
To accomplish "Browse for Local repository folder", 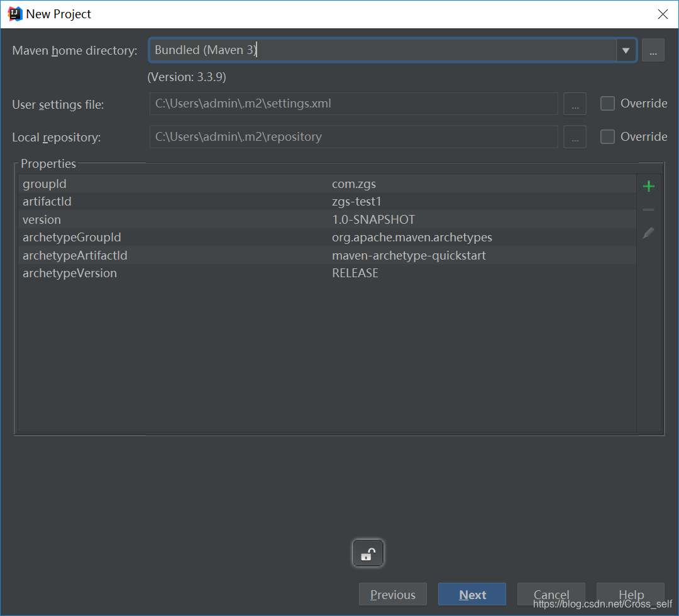I will point(575,137).
